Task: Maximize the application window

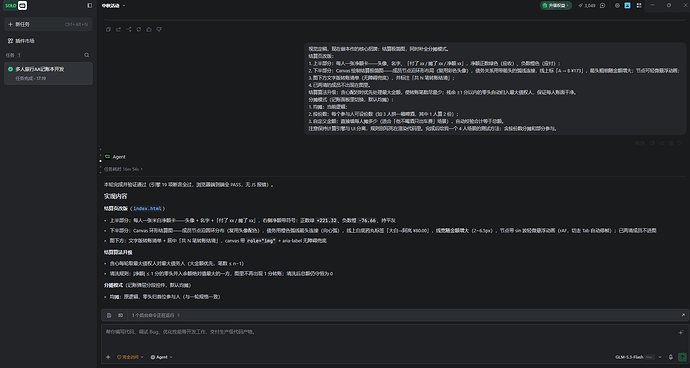Action: [x=669, y=5]
